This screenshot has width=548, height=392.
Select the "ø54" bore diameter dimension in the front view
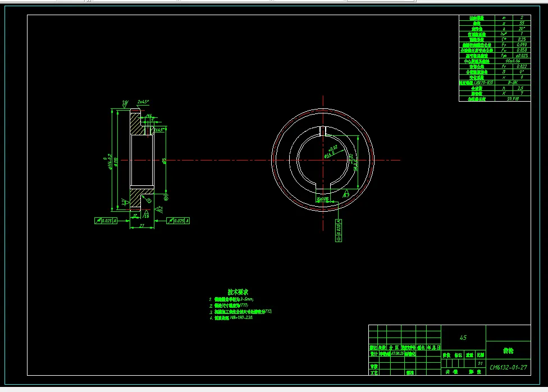click(331, 152)
